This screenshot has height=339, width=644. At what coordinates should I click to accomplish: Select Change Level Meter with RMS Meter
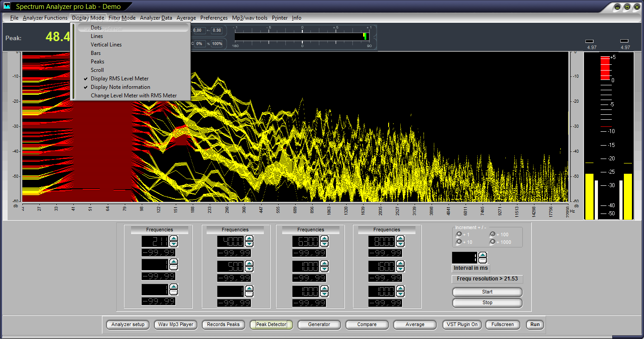(133, 96)
